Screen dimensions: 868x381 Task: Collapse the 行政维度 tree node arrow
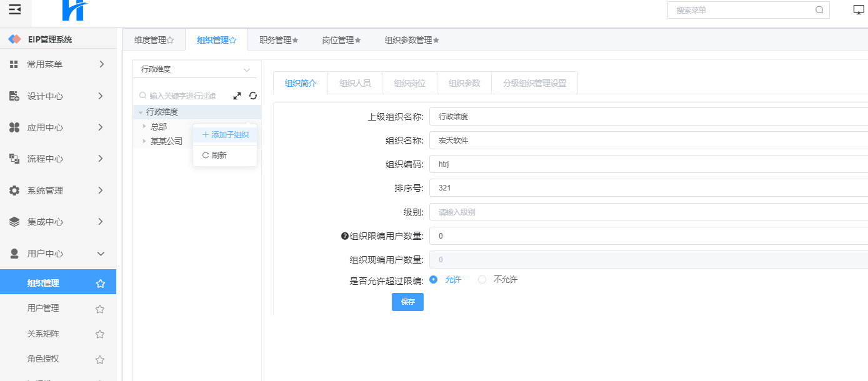click(141, 112)
